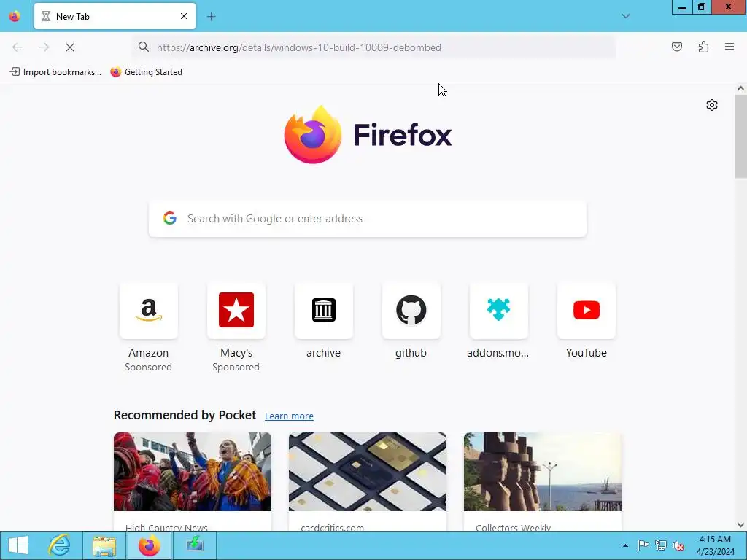Open the Action Center flag icon
747x560 pixels.
[x=643, y=545]
